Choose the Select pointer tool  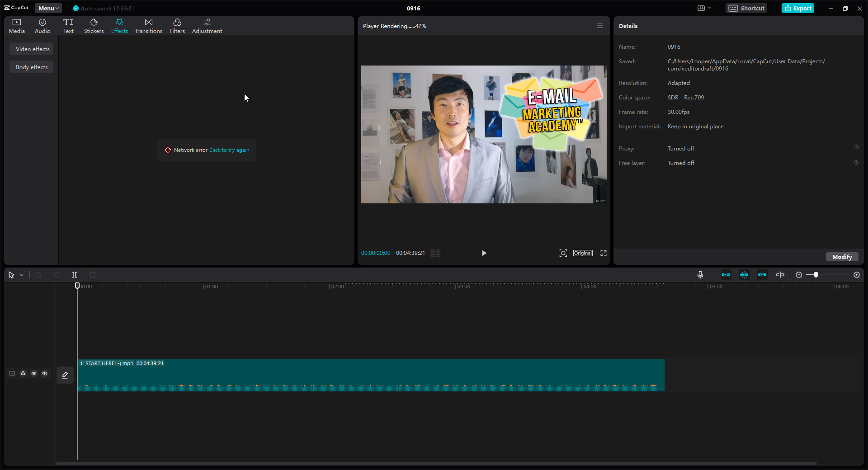click(11, 275)
